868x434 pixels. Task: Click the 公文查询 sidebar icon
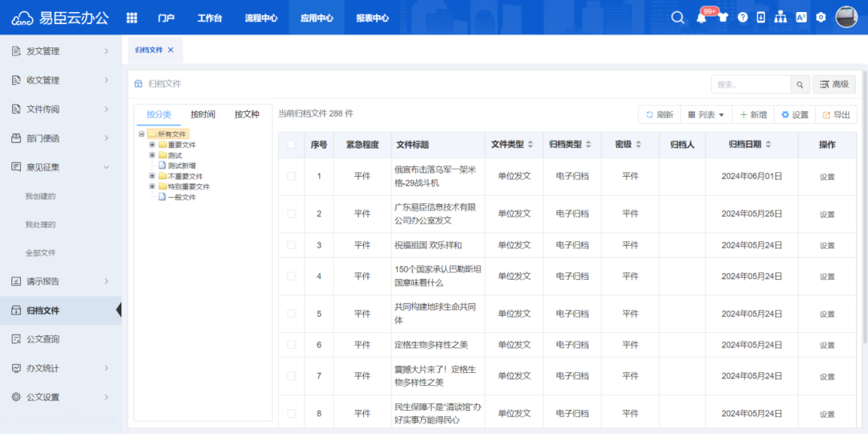16,339
